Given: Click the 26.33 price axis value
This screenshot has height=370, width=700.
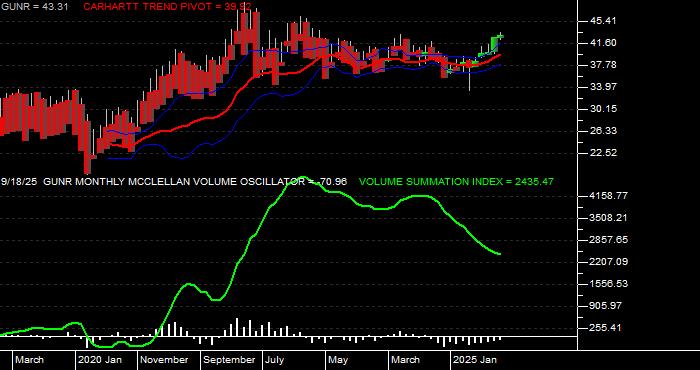Looking at the screenshot, I should (x=603, y=131).
